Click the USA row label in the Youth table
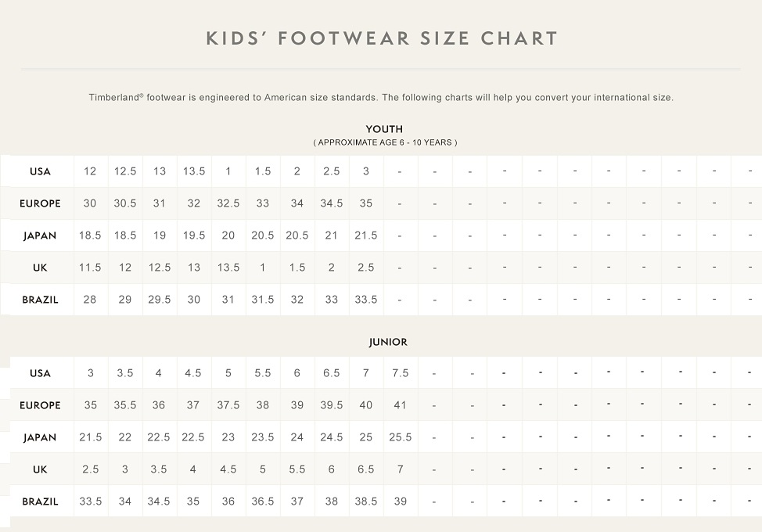The image size is (762, 532). click(40, 171)
